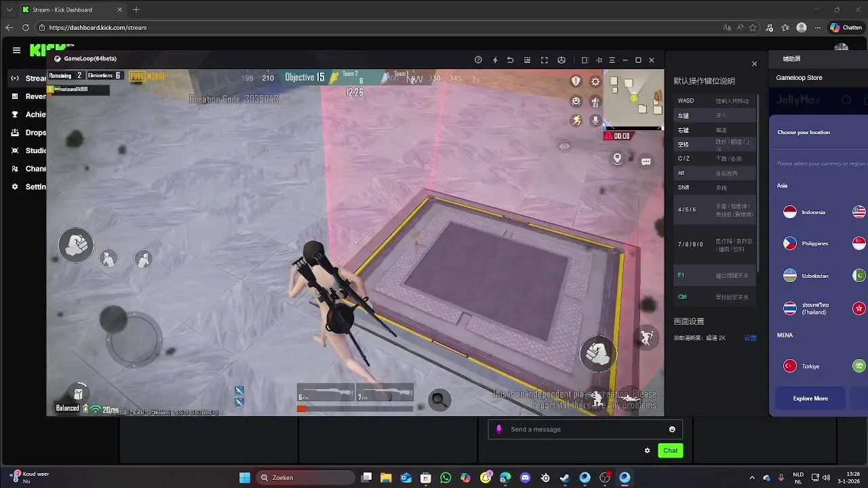Viewport: 868px width, 488px height.
Task: Open Achievements section in Kick sidebar
Action: 28,115
